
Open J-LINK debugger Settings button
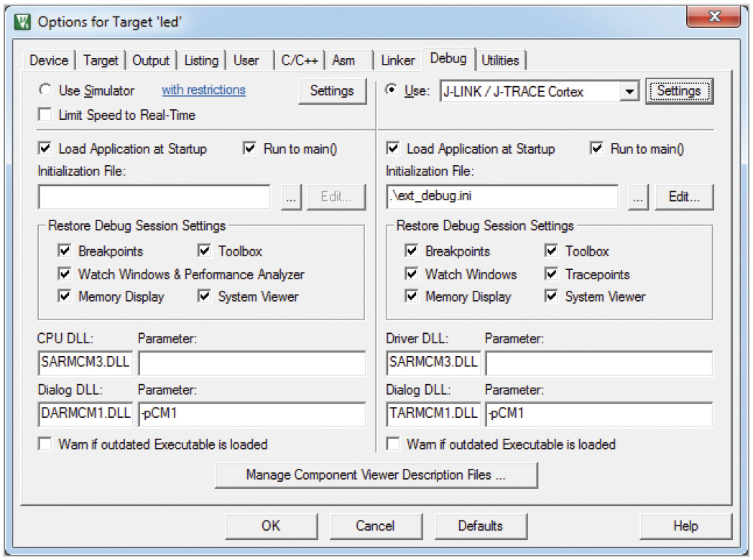tap(678, 91)
